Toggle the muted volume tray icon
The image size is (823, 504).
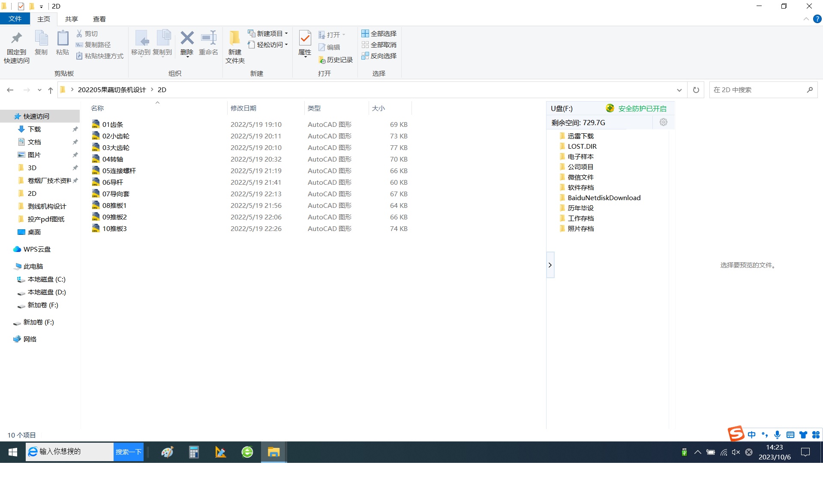736,452
